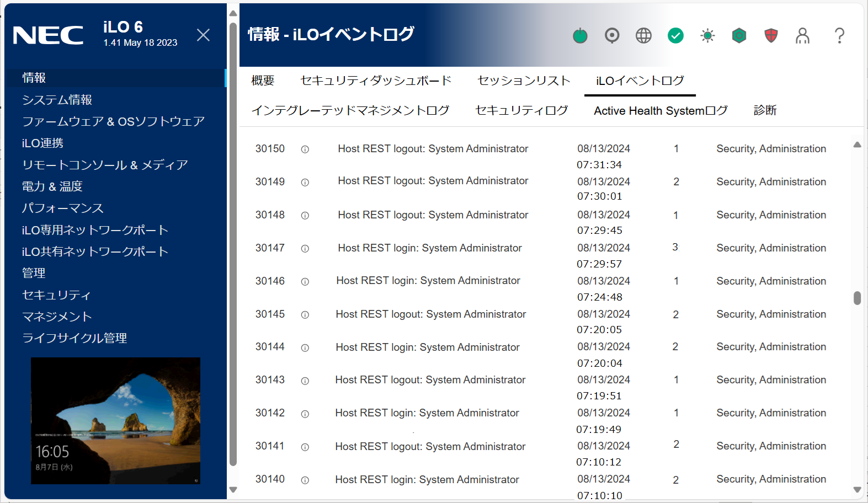Switch to the 概要 tab

263,81
